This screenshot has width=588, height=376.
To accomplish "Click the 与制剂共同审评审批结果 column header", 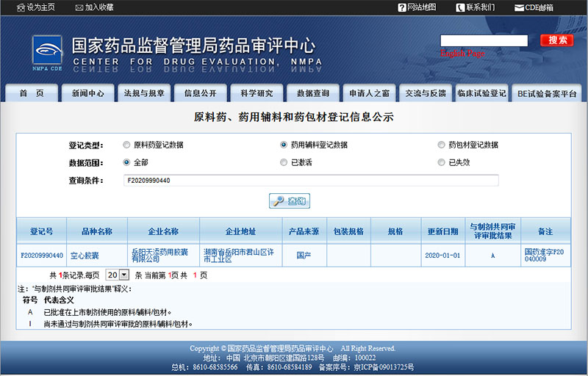I will (492, 231).
